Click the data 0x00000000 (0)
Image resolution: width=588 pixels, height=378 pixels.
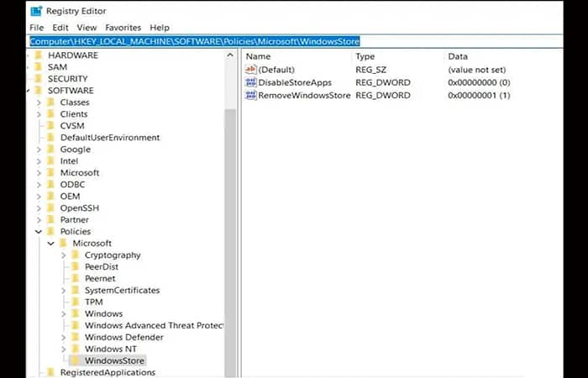[479, 82]
